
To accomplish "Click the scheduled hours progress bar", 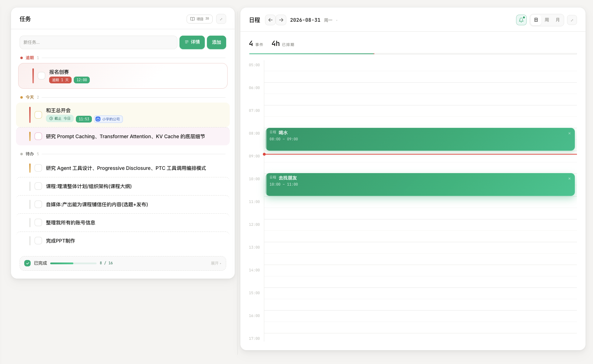I will 413,54.
